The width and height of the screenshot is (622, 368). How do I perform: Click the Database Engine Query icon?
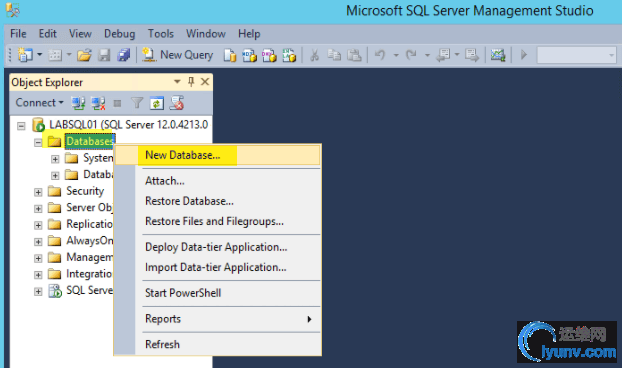[x=230, y=55]
